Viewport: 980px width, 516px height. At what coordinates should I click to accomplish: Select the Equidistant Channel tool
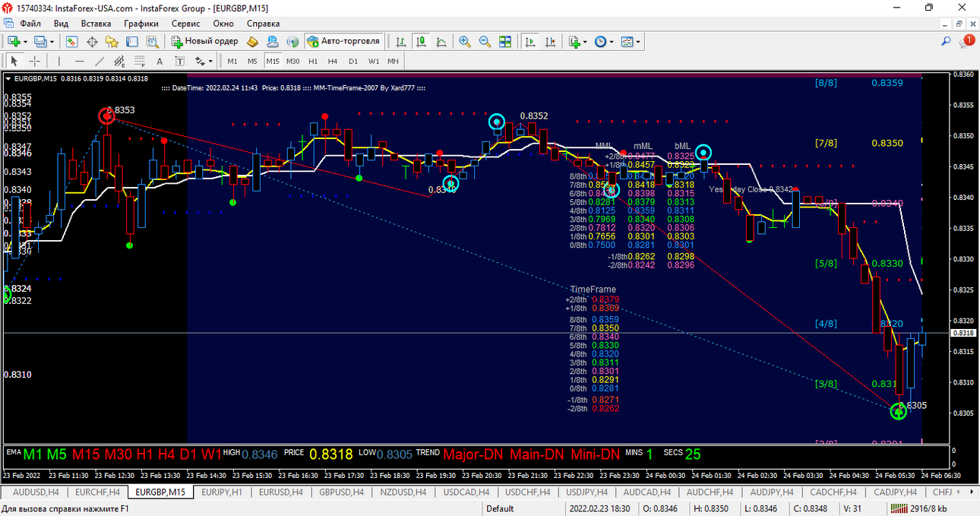pyautogui.click(x=119, y=61)
